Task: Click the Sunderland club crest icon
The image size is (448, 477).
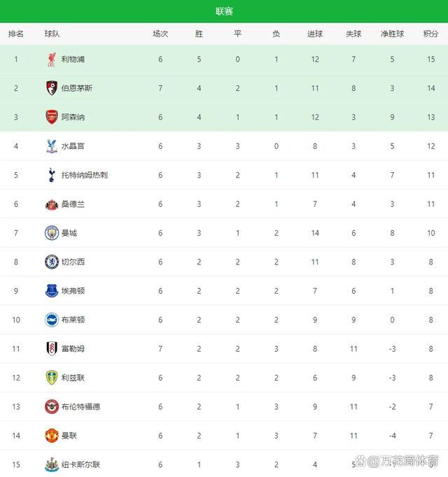Action: (x=51, y=204)
